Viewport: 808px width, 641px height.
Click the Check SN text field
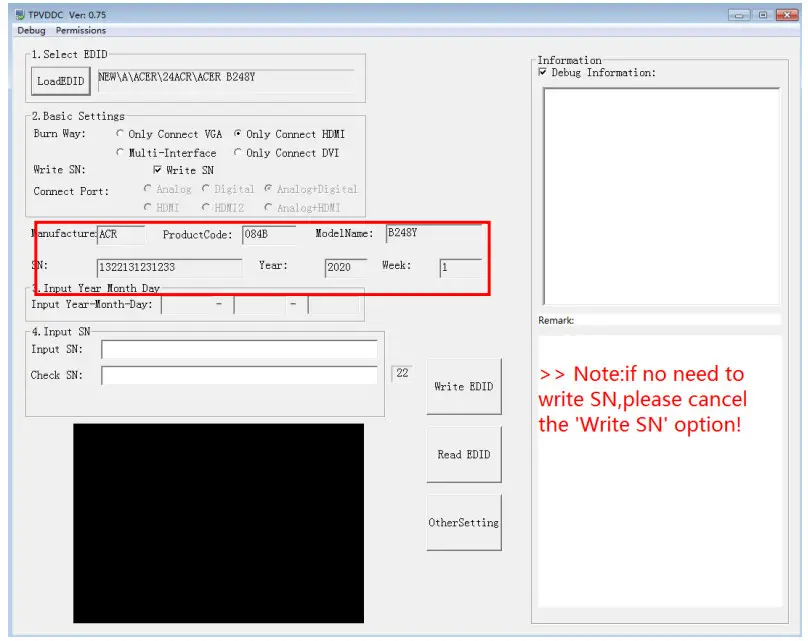[x=240, y=375]
